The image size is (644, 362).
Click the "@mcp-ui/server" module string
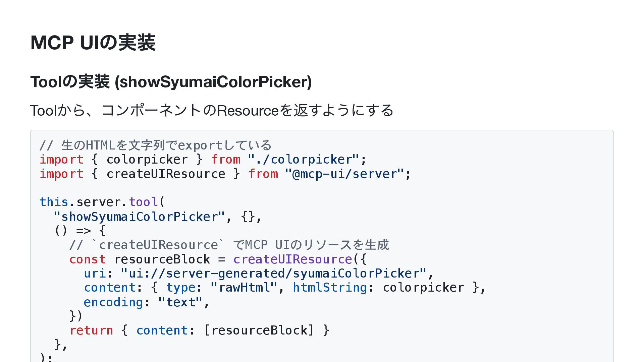coord(344,174)
